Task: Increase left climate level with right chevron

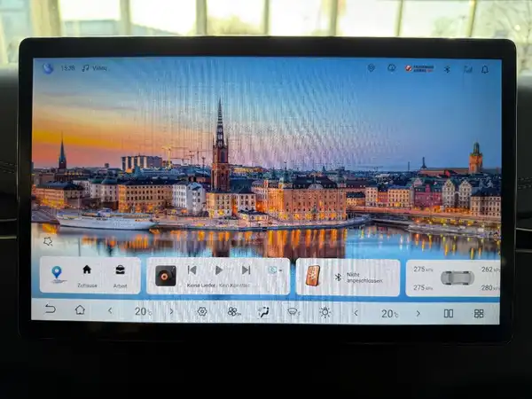Action: (x=171, y=312)
